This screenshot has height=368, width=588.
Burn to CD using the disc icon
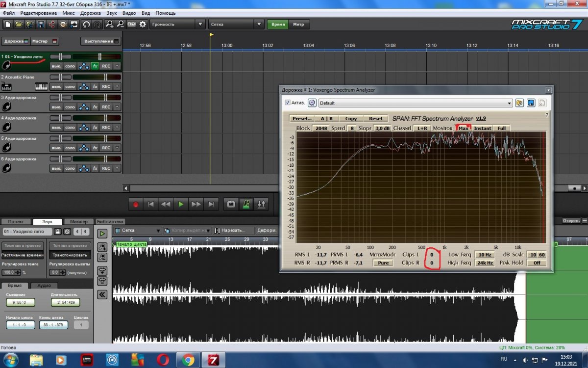[x=63, y=24]
